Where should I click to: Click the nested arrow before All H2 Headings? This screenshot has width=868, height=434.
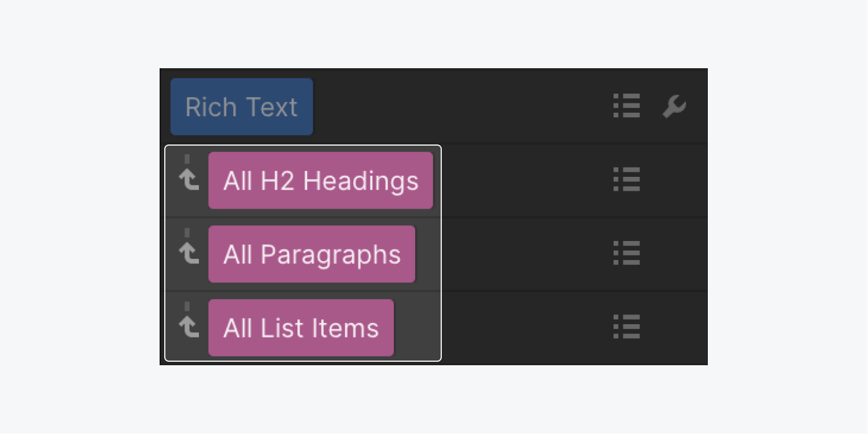pyautogui.click(x=189, y=180)
